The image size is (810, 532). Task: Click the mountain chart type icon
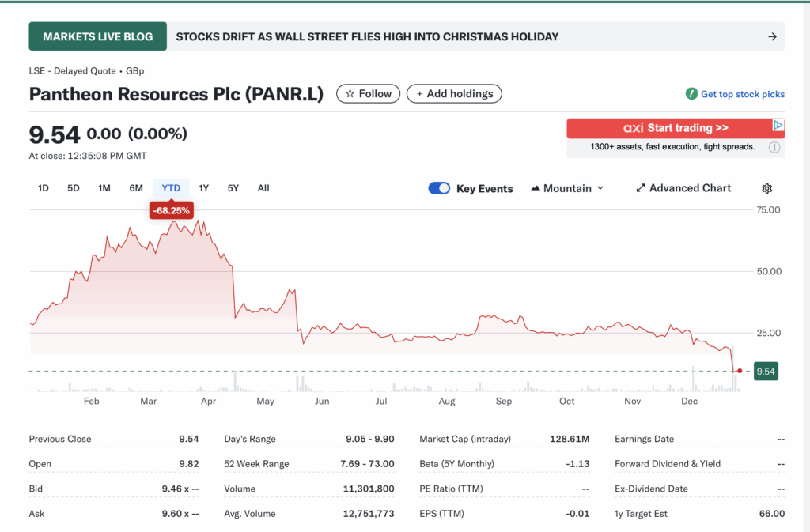point(537,188)
